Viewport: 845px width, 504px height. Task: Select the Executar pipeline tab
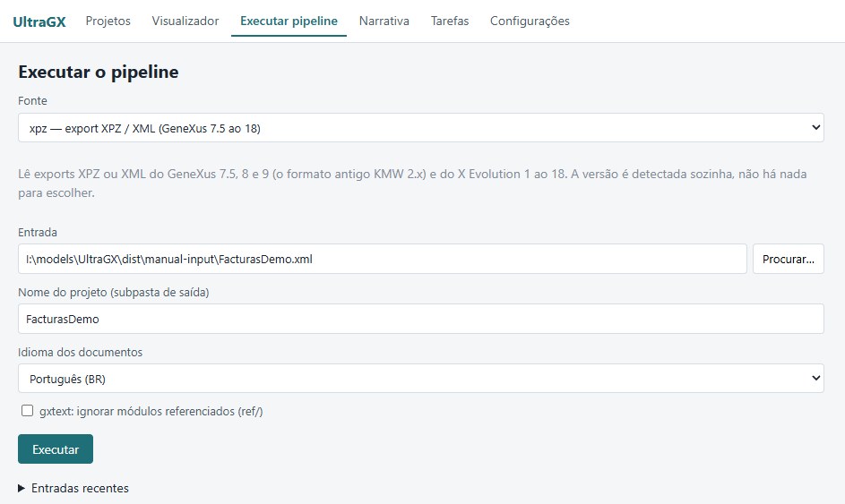tap(289, 21)
